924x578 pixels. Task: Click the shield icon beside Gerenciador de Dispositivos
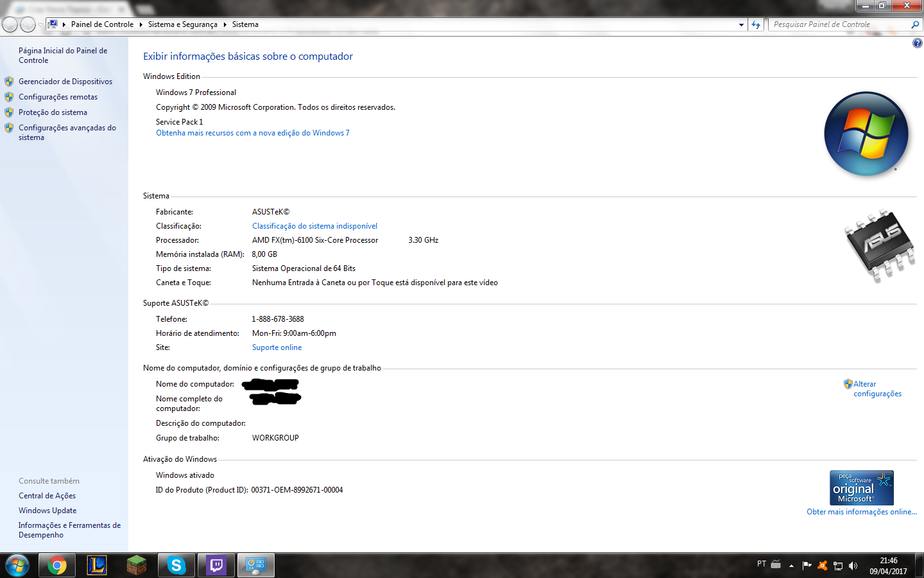[9, 82]
